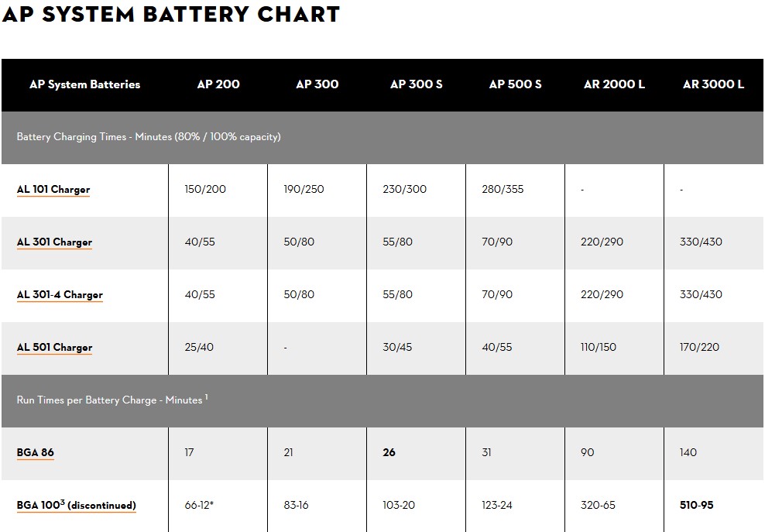The image size is (765, 532).
Task: Click the AP 300 column header
Action: (x=317, y=84)
